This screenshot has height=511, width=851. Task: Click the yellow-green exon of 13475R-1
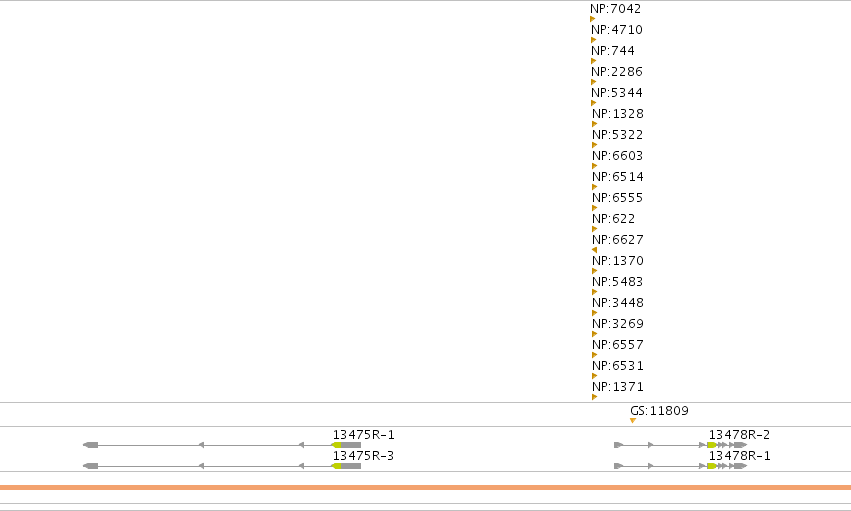pos(336,445)
